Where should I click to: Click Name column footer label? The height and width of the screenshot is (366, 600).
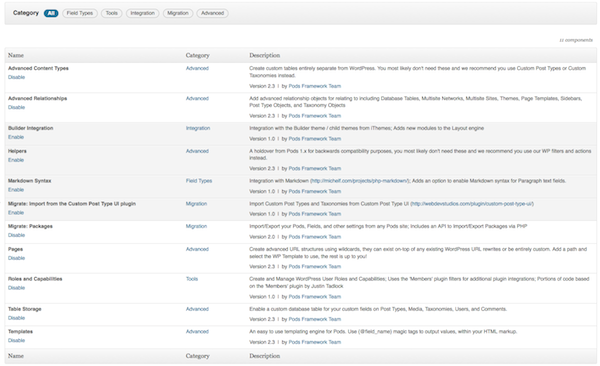(x=16, y=356)
